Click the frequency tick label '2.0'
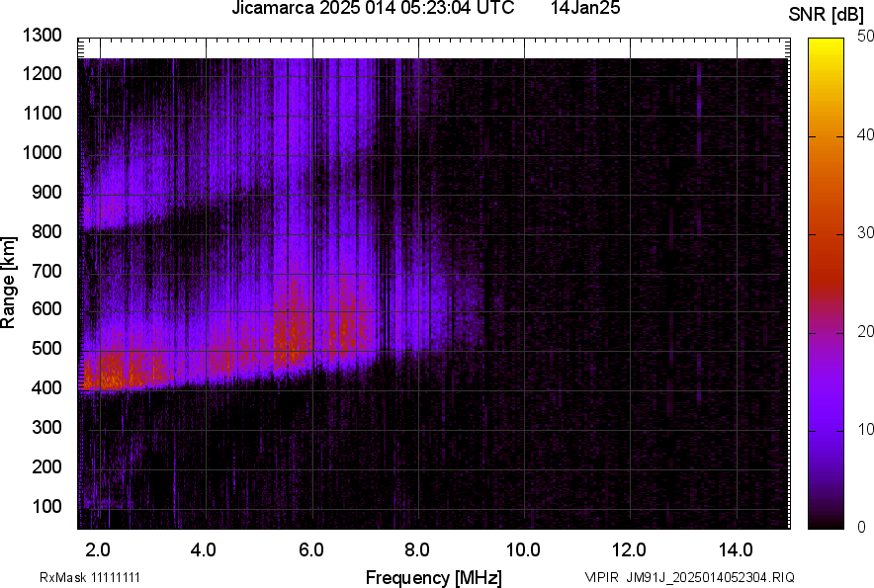Viewport: 874px width, 588px height. (98, 550)
